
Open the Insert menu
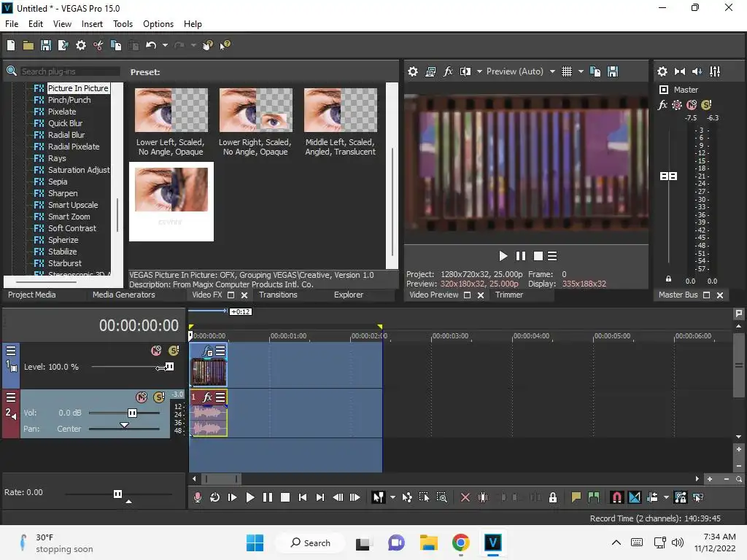92,24
